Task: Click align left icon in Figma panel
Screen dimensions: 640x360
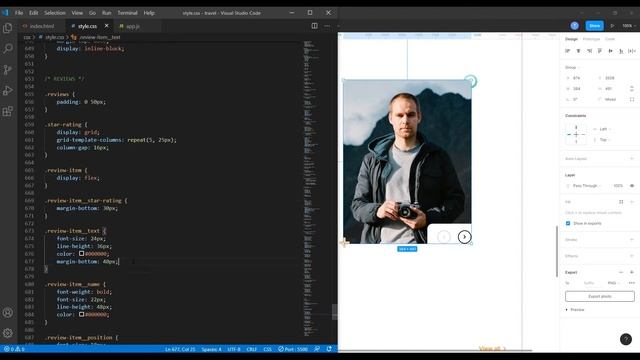Action: pos(567,51)
